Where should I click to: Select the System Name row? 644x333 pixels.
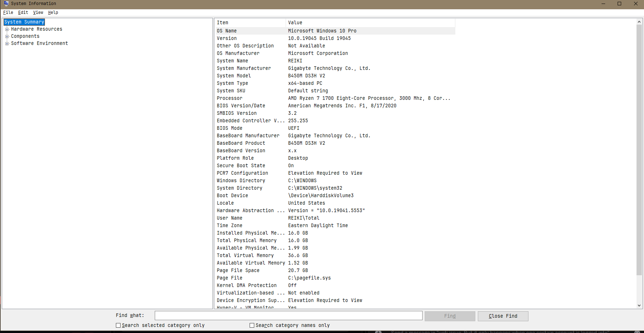click(x=335, y=61)
